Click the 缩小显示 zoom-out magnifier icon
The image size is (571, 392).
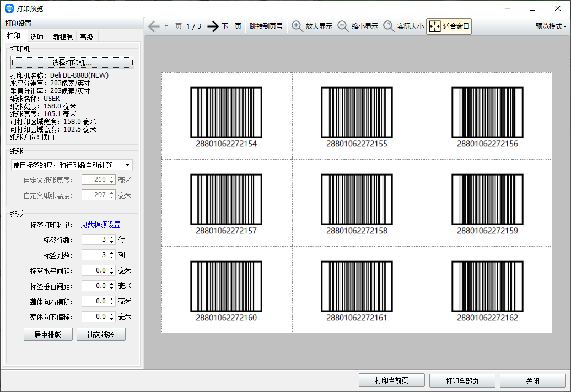click(343, 26)
